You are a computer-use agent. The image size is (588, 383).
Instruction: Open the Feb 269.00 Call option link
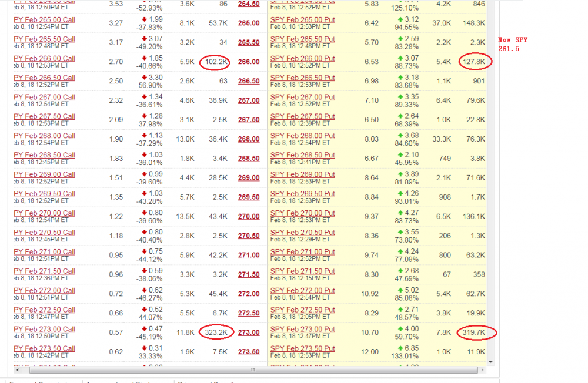(x=44, y=174)
